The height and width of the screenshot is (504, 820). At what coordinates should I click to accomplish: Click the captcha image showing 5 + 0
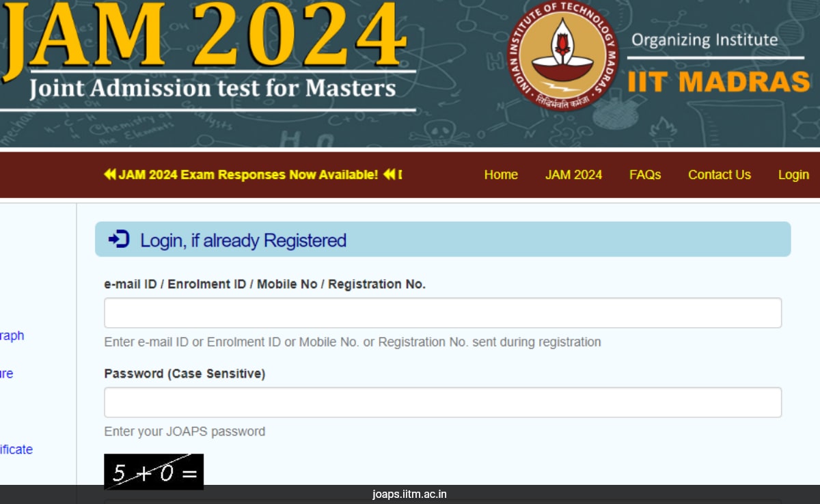pyautogui.click(x=153, y=471)
